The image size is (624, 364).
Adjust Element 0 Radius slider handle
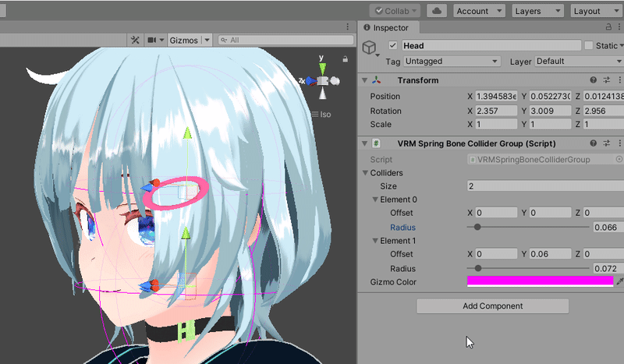click(x=477, y=227)
